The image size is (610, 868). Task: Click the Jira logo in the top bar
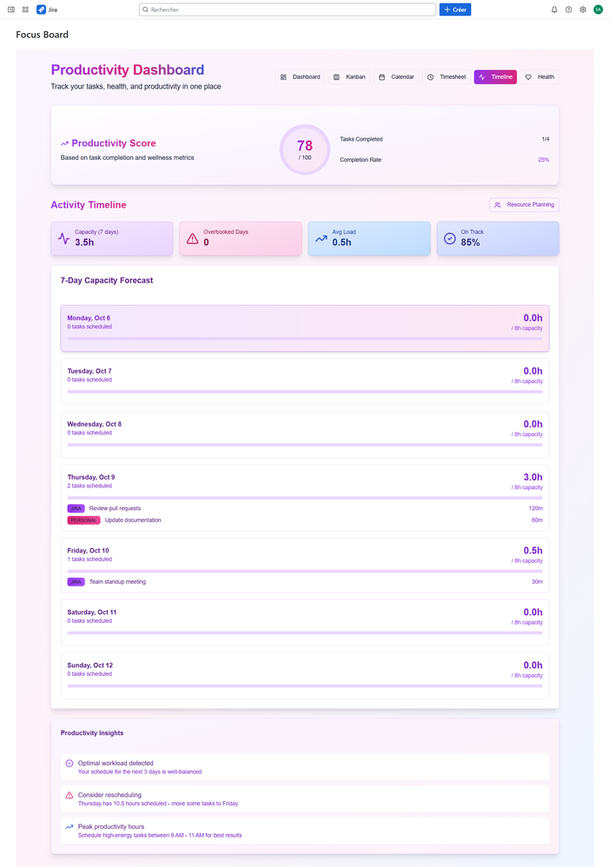point(39,10)
